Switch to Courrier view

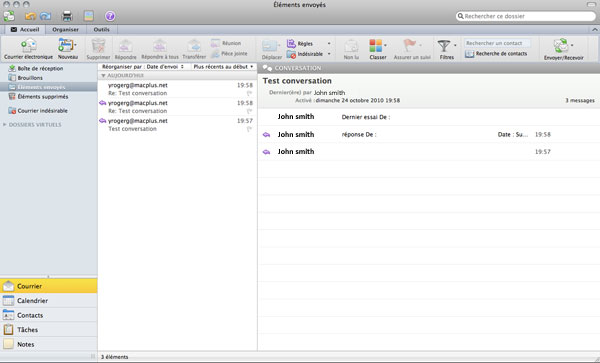(49, 286)
